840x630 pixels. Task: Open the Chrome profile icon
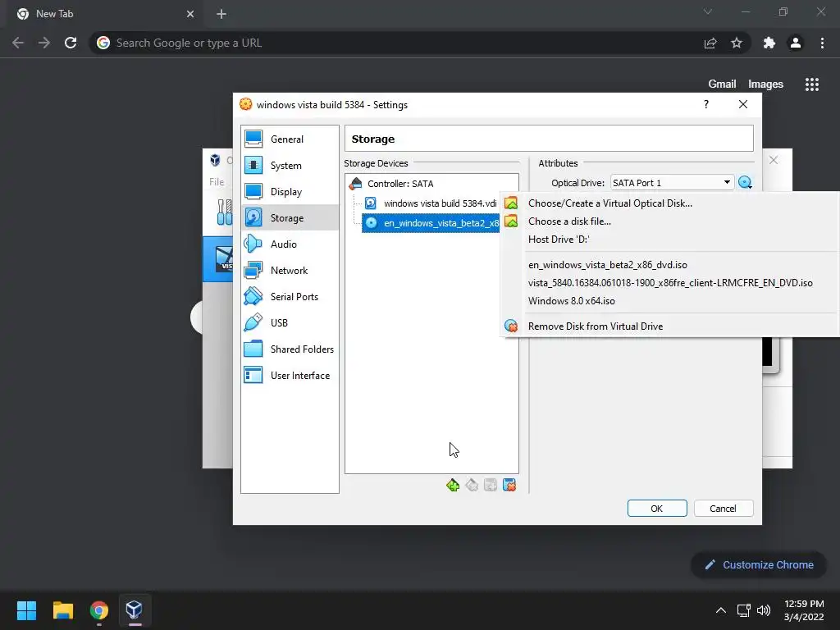tap(796, 43)
